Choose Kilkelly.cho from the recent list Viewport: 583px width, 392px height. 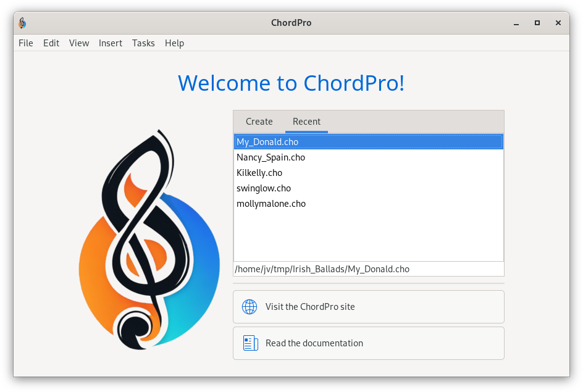[369, 173]
